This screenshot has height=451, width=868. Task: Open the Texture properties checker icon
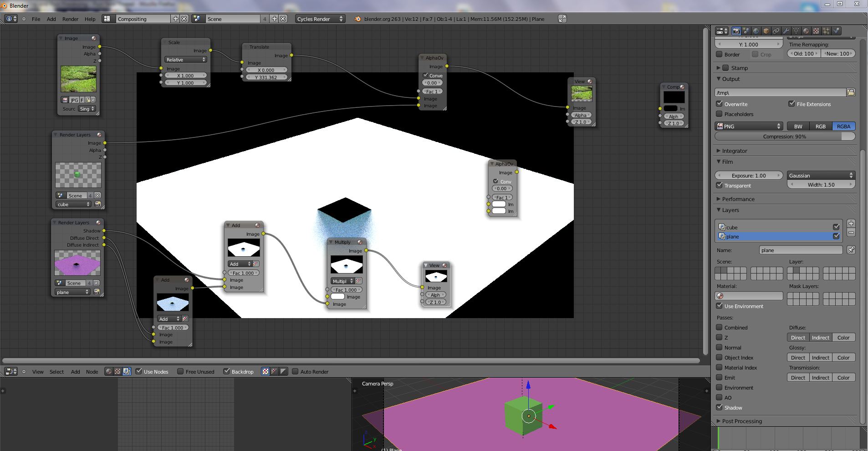(x=816, y=31)
